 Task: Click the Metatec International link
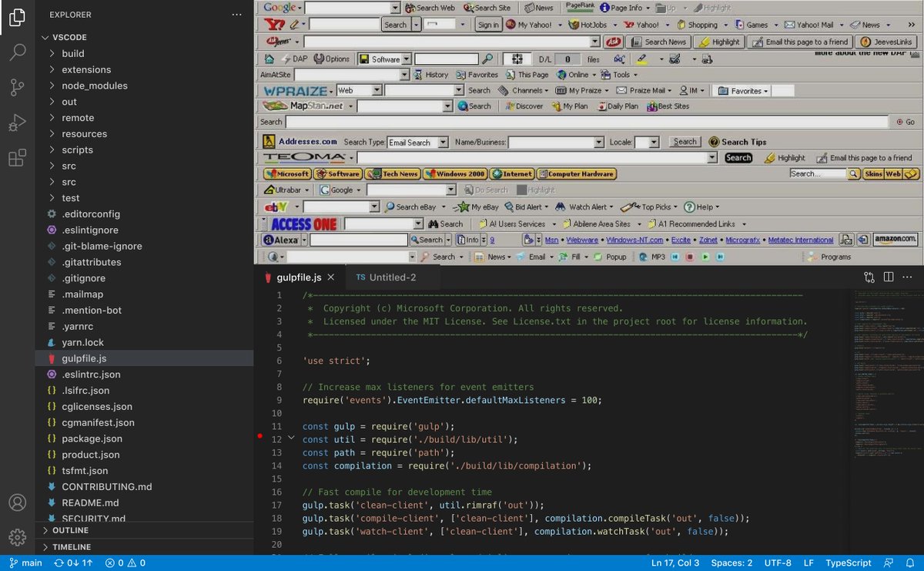pos(801,240)
